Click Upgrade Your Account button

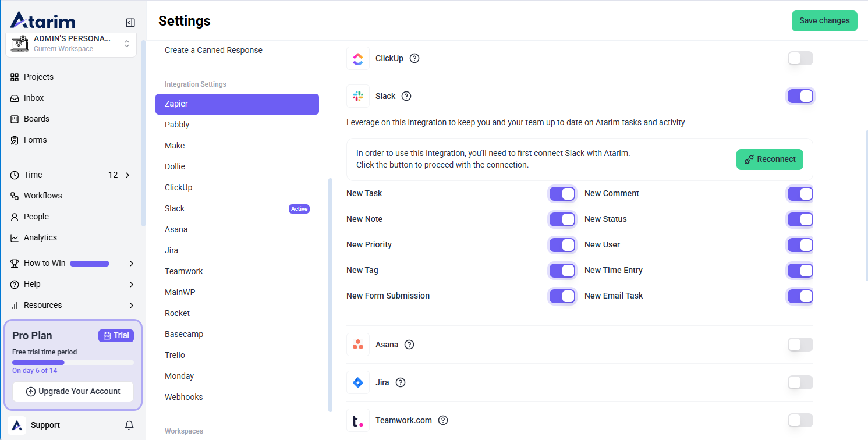73,392
